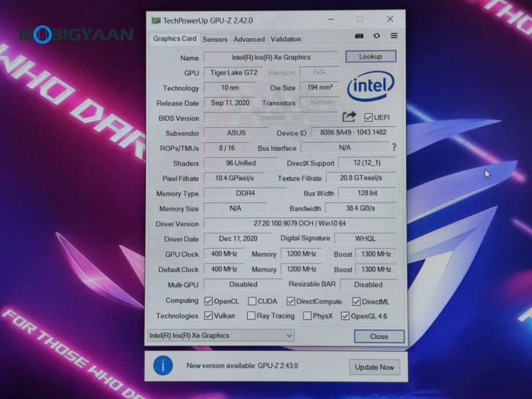Click the Transistors field Unknown
This screenshot has width=532, height=399.
pyautogui.click(x=320, y=102)
